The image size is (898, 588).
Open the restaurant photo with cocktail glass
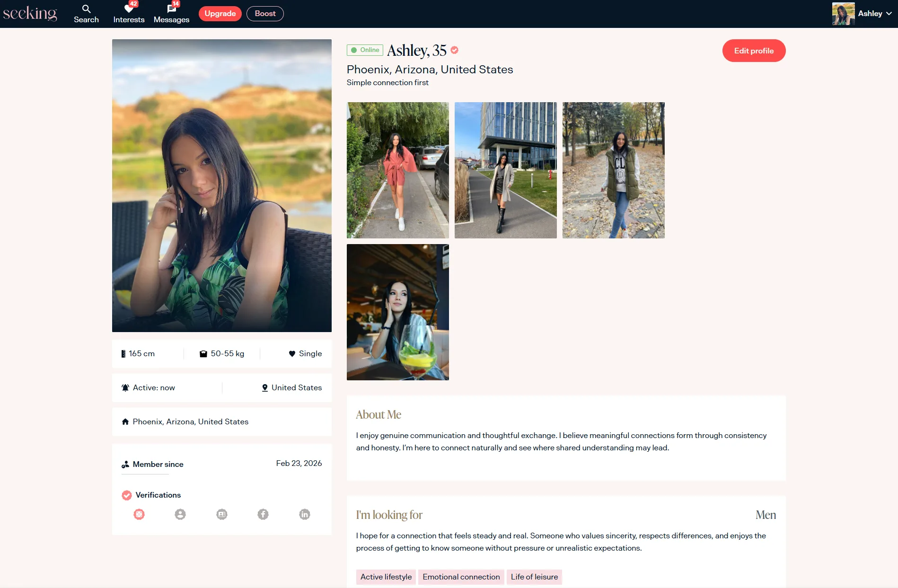pyautogui.click(x=398, y=312)
